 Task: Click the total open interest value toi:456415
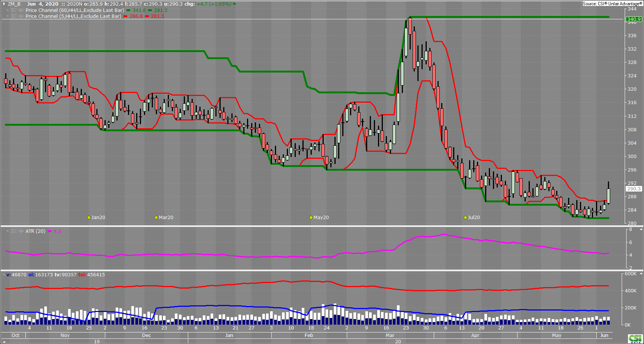[x=92, y=275]
